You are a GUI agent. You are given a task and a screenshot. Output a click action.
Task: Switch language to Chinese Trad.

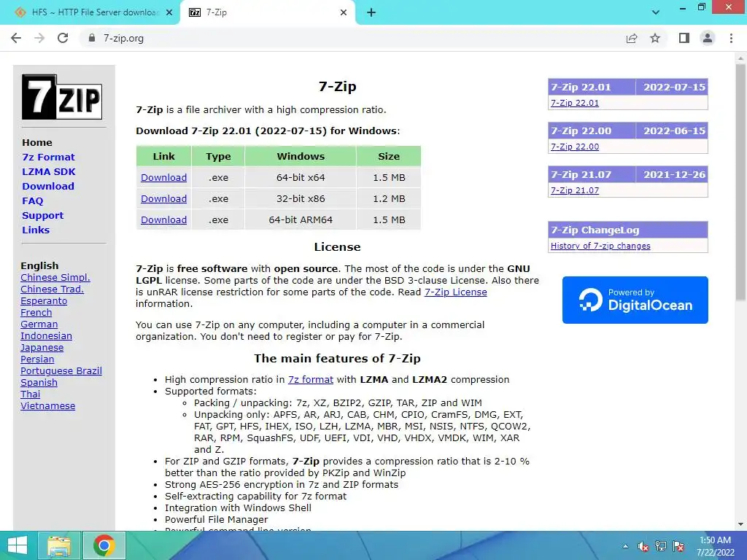(x=52, y=289)
